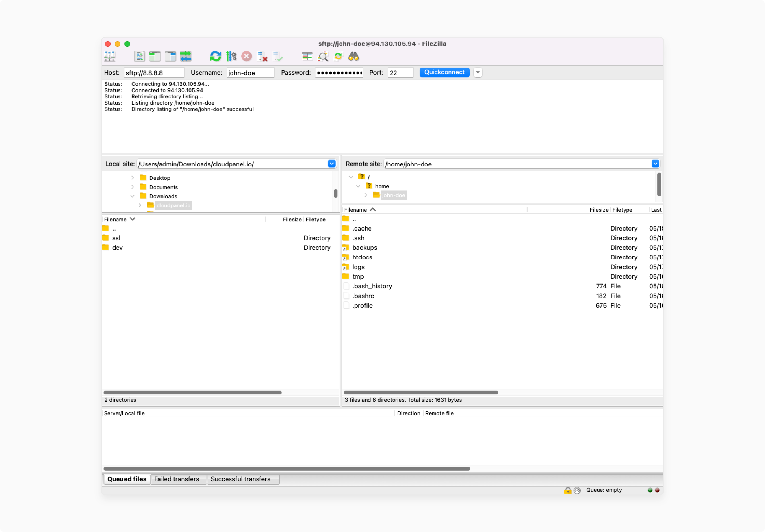The image size is (765, 532).
Task: Switch to the Queued files tab
Action: [x=127, y=479]
